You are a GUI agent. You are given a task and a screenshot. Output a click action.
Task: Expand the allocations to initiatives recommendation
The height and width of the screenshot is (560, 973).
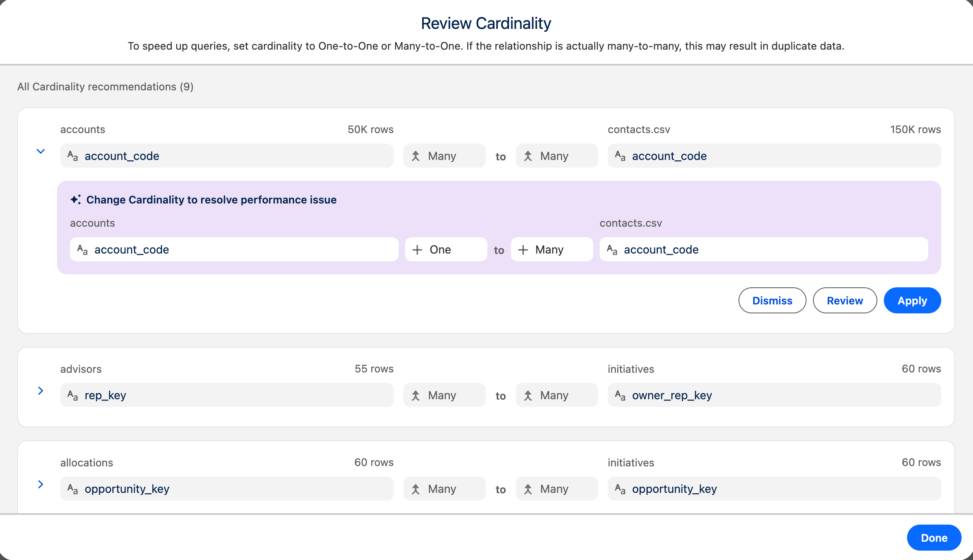pyautogui.click(x=41, y=484)
